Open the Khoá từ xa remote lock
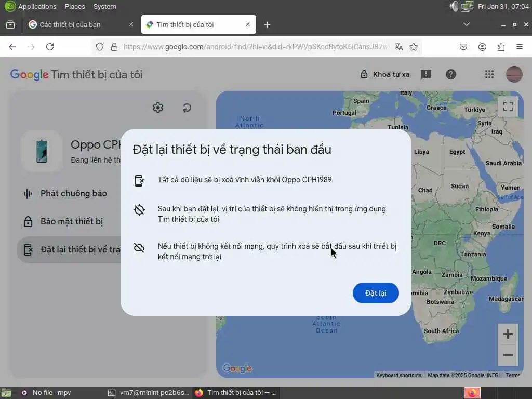The image size is (532, 399). (x=385, y=74)
